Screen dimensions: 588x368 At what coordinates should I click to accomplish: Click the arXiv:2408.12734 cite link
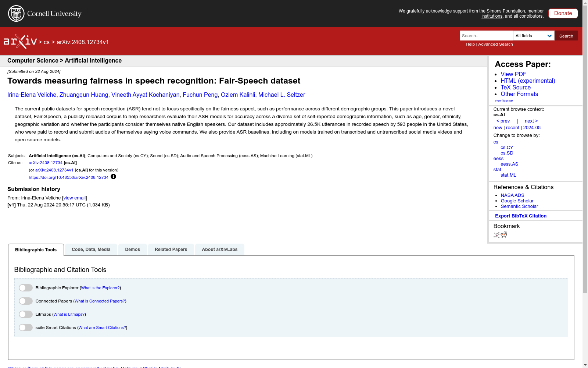[x=46, y=163]
